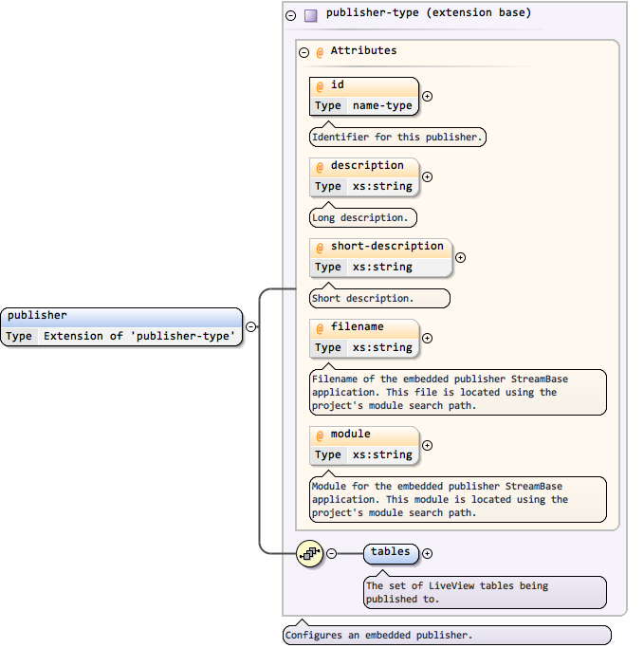
Task: Click the sequence compositor icon before tables
Action: coord(309,553)
